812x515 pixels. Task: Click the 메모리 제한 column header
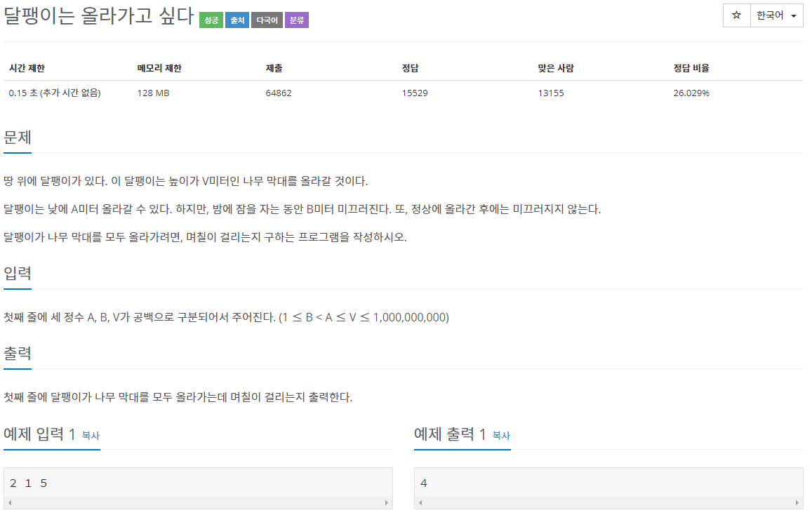click(x=159, y=68)
